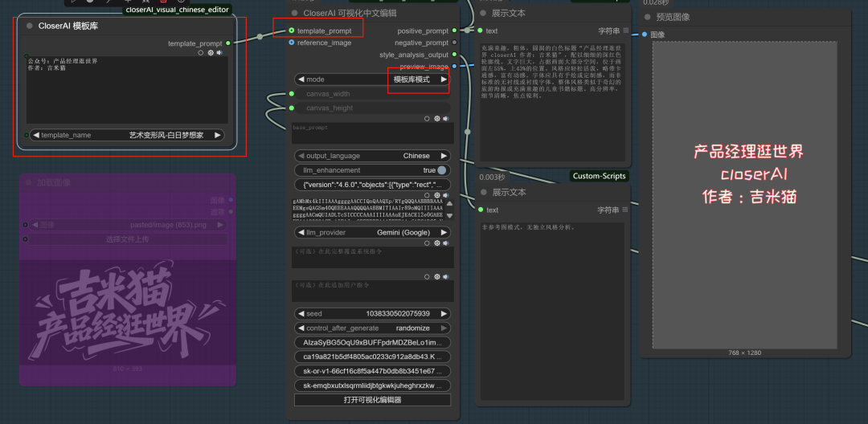
Task: Switch to previous mode using mode left arrow
Action: (301, 79)
